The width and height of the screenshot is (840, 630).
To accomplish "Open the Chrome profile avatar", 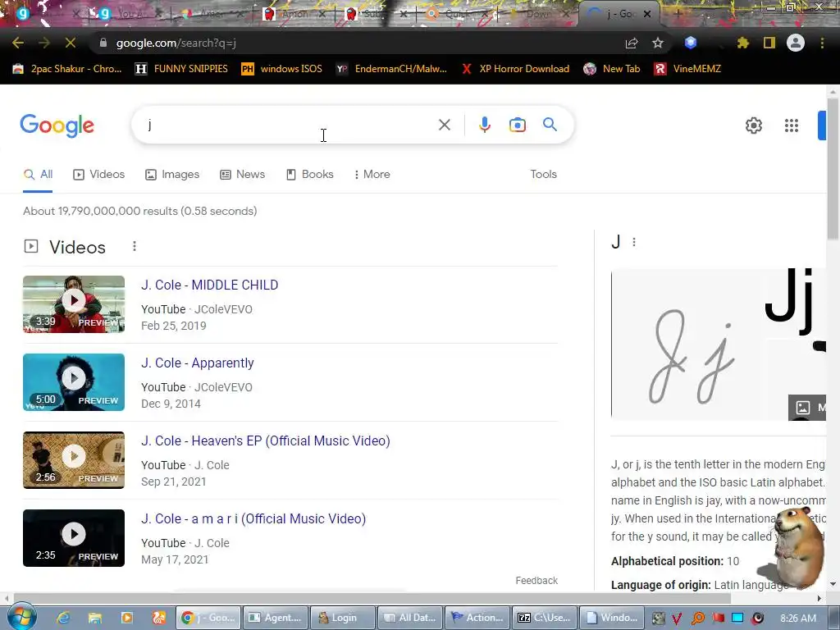I will coord(796,43).
